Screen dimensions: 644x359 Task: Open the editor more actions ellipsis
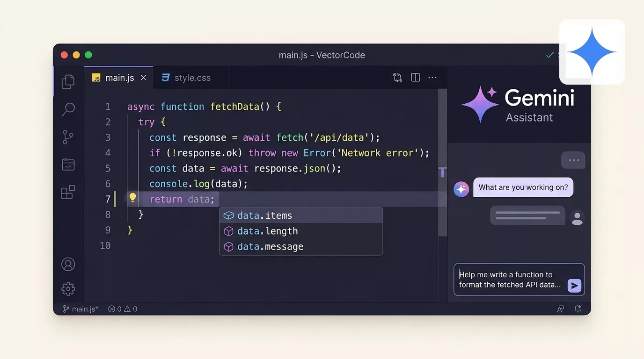click(x=432, y=78)
